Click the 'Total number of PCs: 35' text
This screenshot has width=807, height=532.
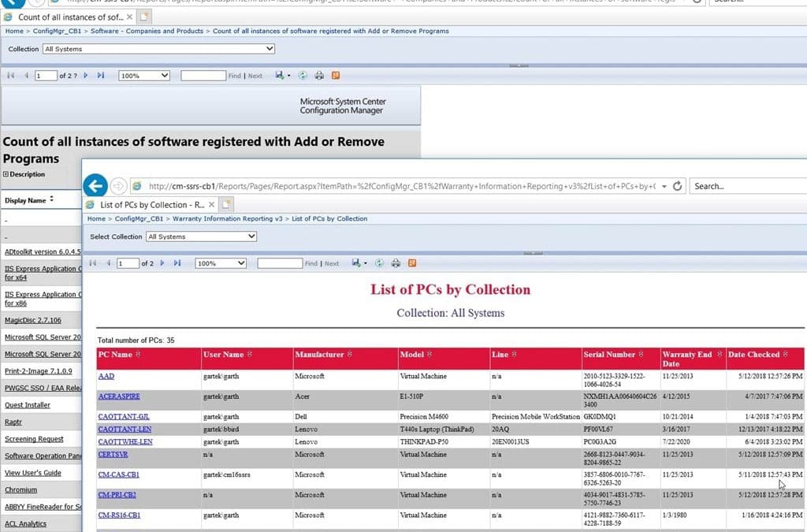point(136,340)
